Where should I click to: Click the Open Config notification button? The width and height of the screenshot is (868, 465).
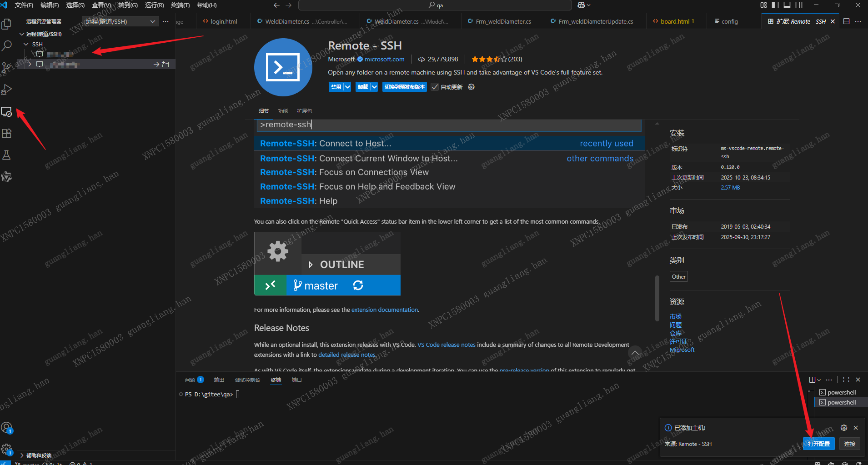pyautogui.click(x=819, y=444)
